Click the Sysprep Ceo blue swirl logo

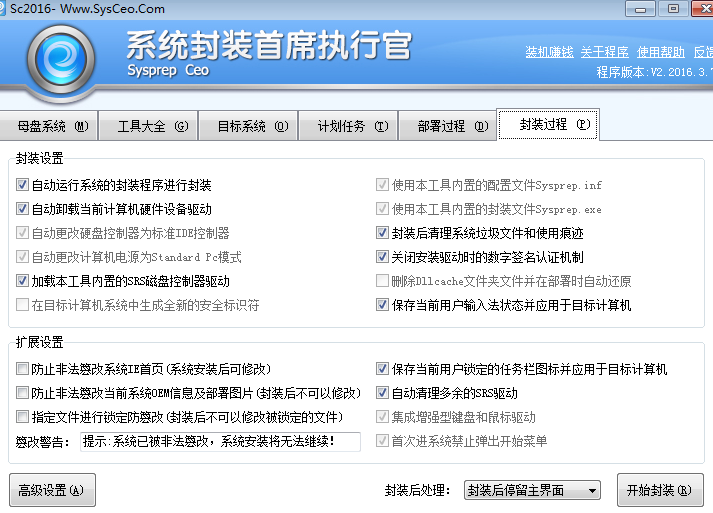coord(60,60)
